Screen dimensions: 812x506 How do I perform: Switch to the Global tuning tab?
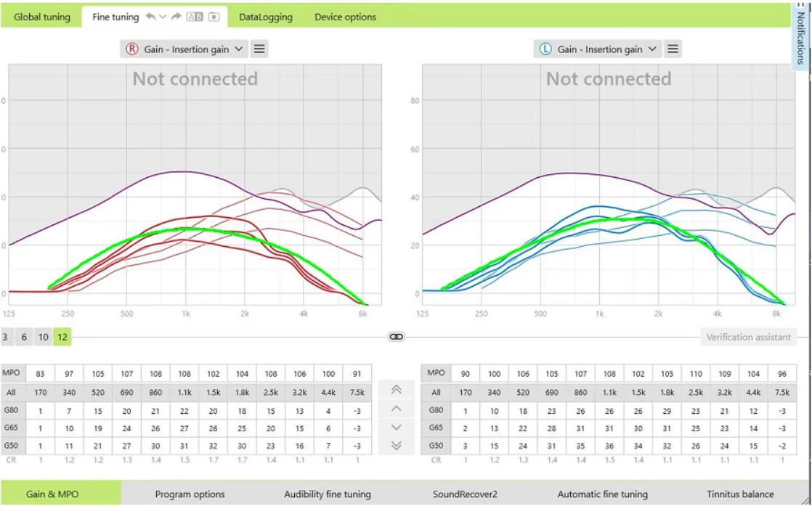42,17
